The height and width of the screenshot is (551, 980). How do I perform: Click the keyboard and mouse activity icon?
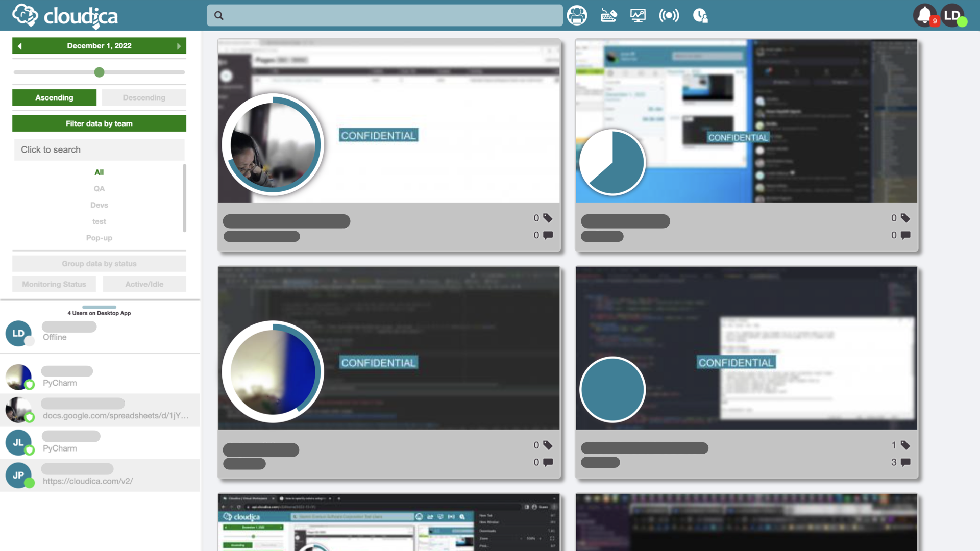(608, 15)
